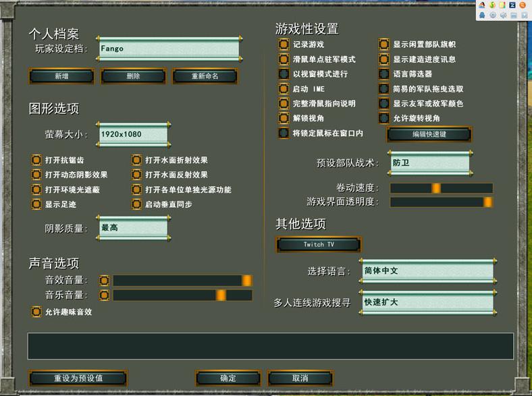Toggle 解锁视角 checkbox
The image size is (532, 396).
click(284, 118)
